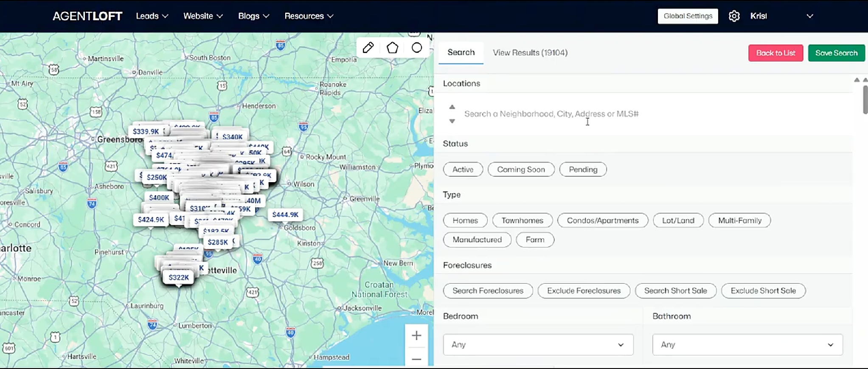Expand the Blogs menu
868x369 pixels.
[x=253, y=16]
